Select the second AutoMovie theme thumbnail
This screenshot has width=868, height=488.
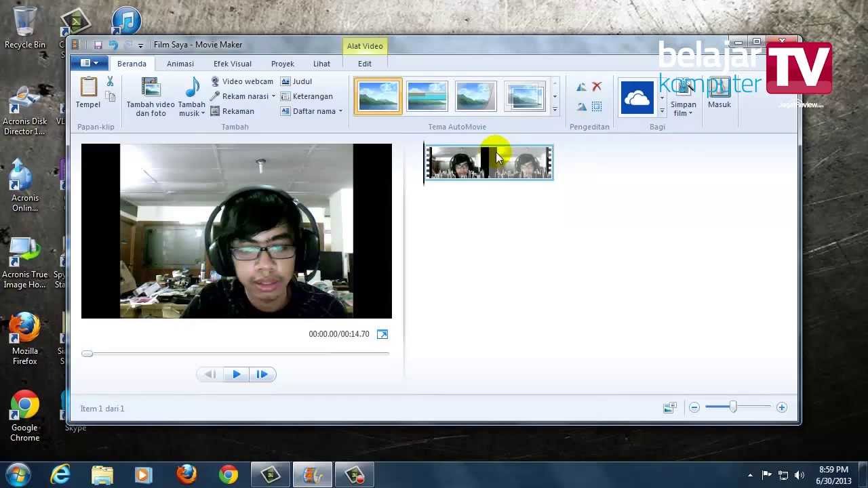(427, 96)
